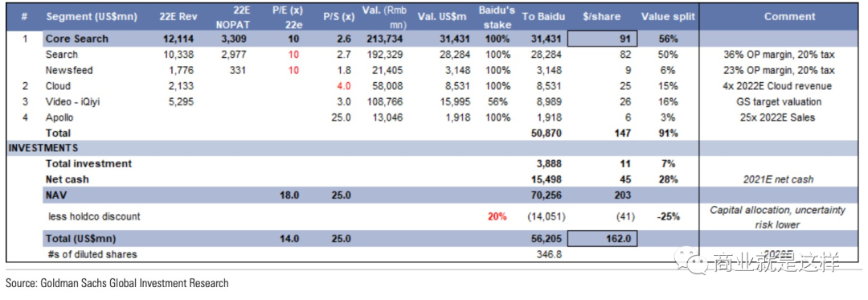
Task: Select the Net cash label
Action: point(67,179)
